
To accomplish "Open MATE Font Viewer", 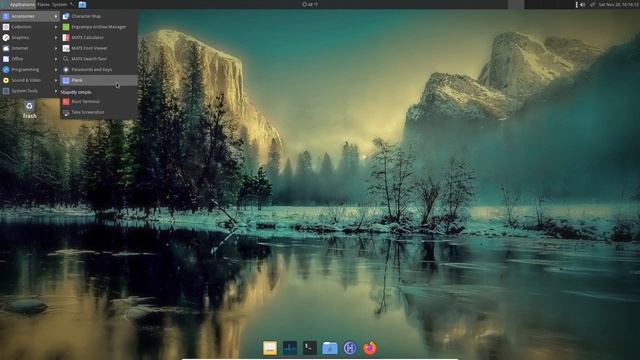I will (98, 48).
